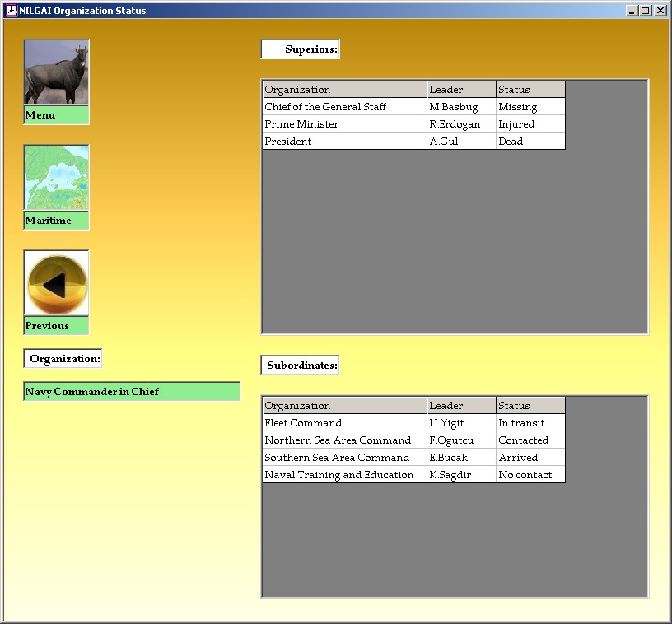672x624 pixels.
Task: Click the Maritime label button
Action: pos(56,221)
